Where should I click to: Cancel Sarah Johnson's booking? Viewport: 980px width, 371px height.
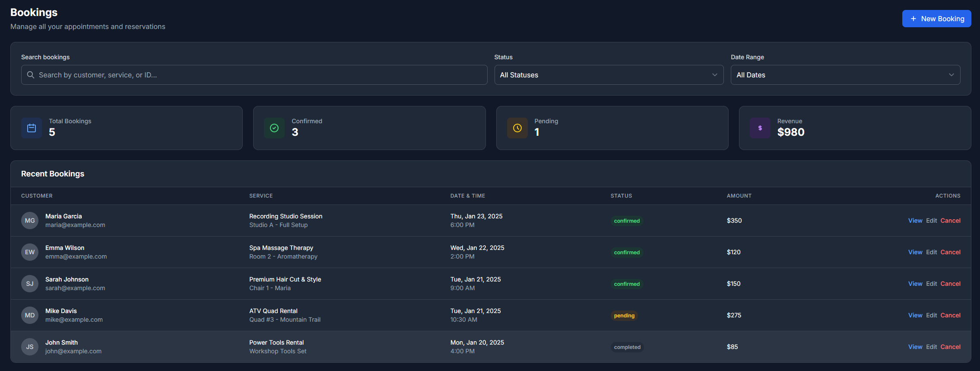[x=950, y=284]
